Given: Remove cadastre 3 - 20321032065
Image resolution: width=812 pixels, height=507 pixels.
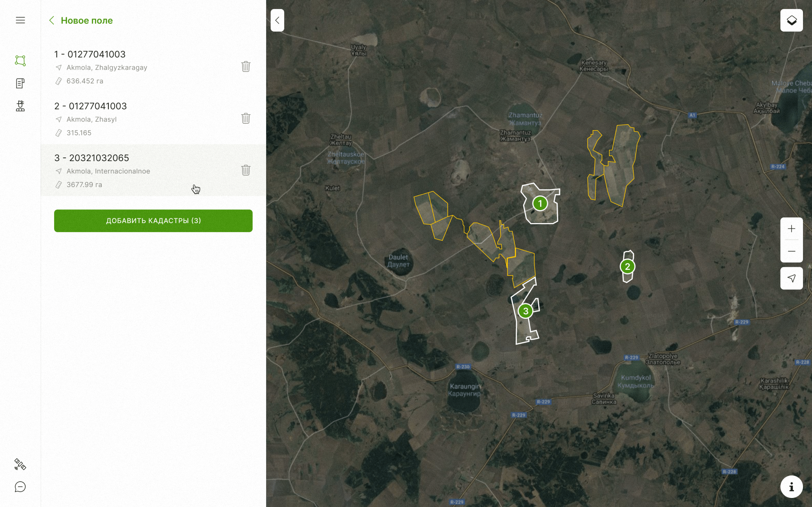Looking at the screenshot, I should click(246, 170).
